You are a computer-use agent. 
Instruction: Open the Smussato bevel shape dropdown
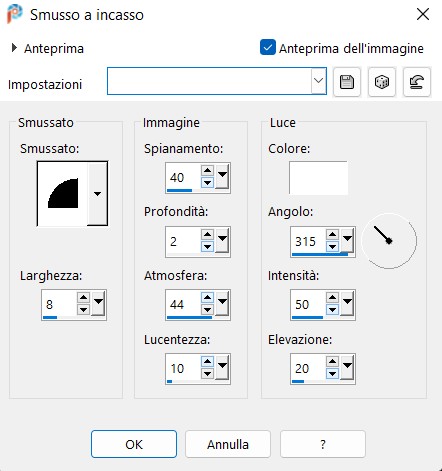[x=97, y=193]
